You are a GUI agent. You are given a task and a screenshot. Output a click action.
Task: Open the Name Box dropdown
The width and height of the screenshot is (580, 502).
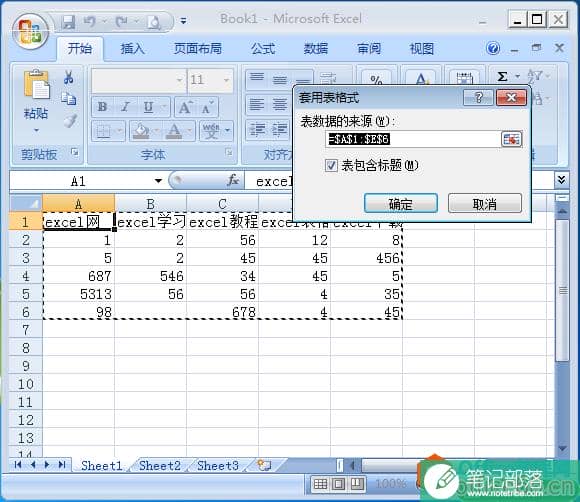pyautogui.click(x=158, y=181)
